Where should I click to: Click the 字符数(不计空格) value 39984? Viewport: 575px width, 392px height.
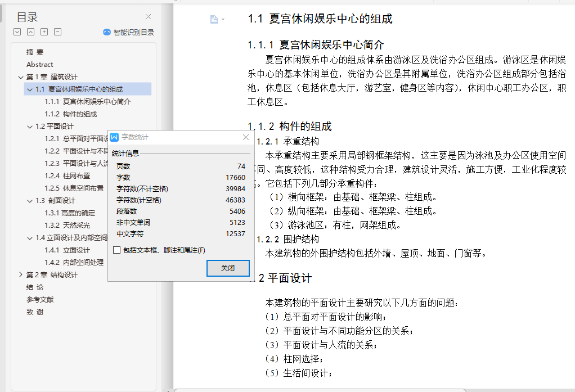pos(235,189)
